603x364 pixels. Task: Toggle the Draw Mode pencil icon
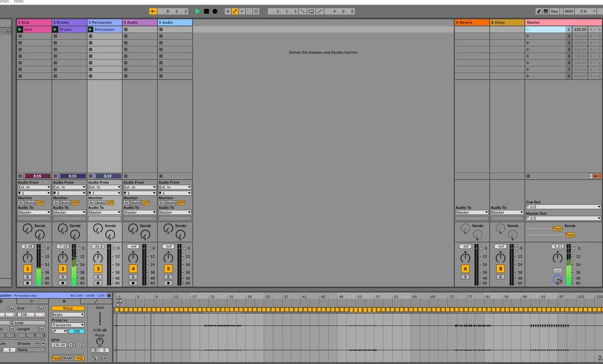(x=539, y=11)
